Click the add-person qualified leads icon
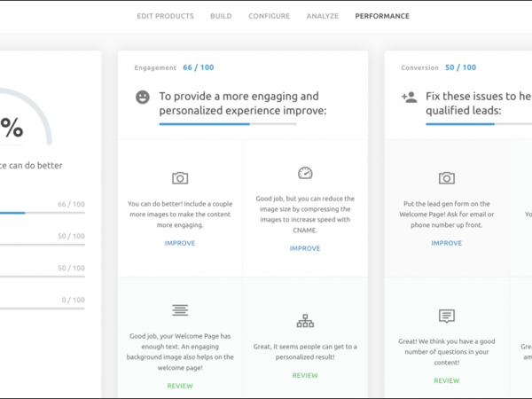Screen dimensions: 532x399 (x=409, y=97)
